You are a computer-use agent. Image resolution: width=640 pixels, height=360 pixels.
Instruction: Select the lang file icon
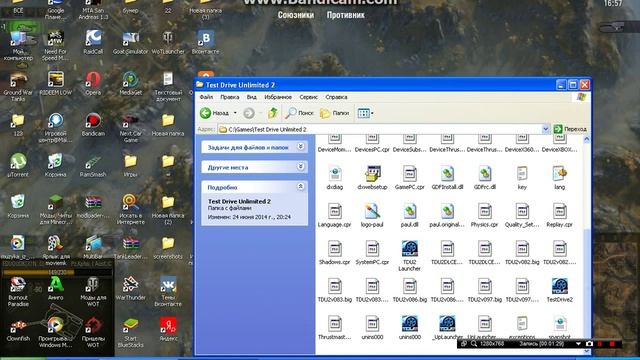[560, 174]
